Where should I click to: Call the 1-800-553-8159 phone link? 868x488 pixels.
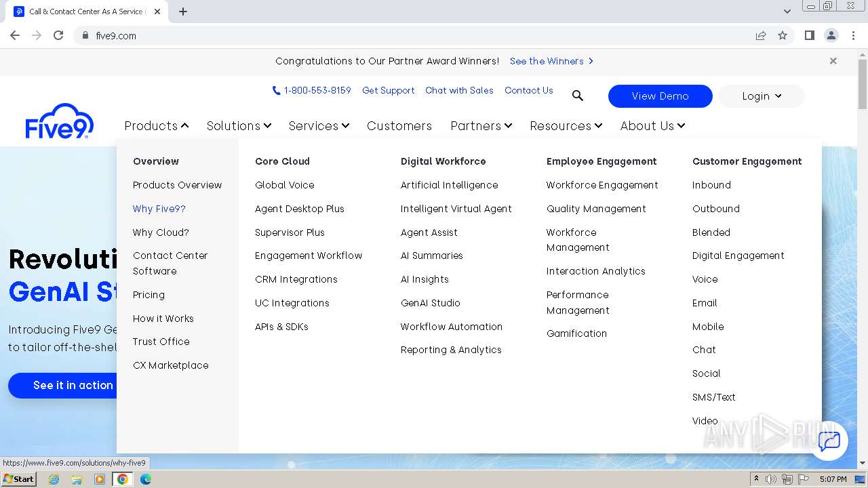click(x=312, y=90)
